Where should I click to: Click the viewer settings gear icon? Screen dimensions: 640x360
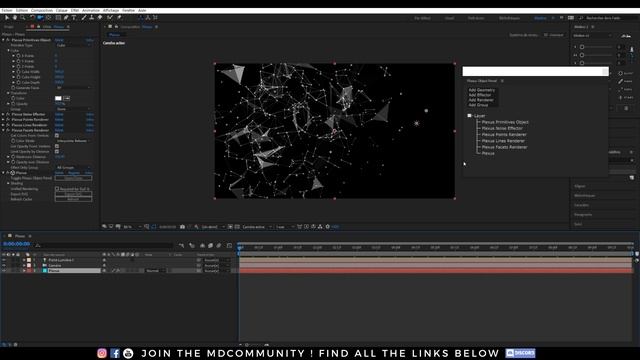pos(327,227)
